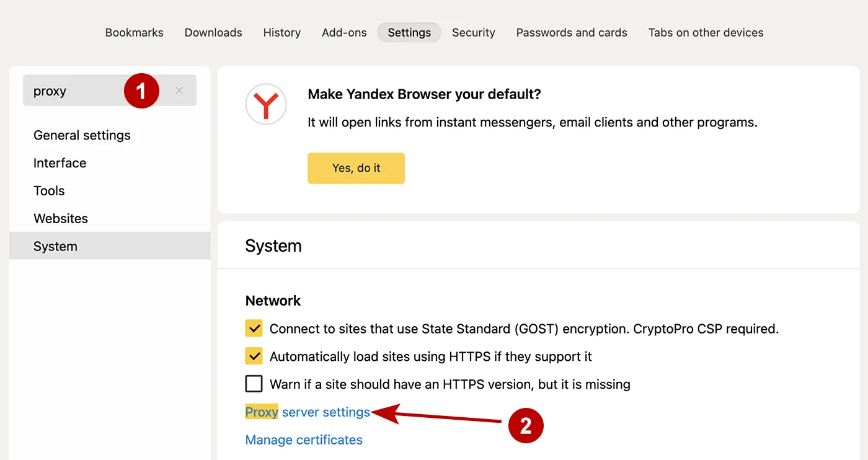The width and height of the screenshot is (868, 460).
Task: Open the Downloads tab
Action: coord(213,32)
